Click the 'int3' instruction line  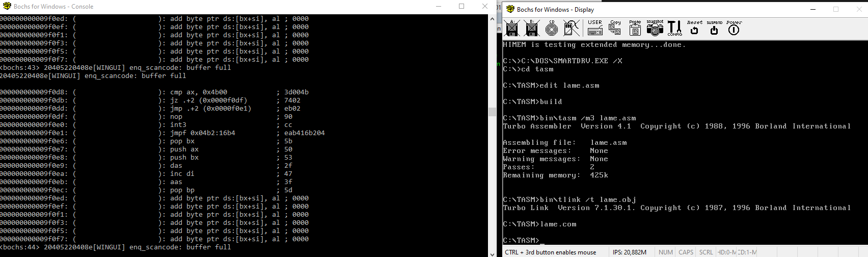[146, 125]
